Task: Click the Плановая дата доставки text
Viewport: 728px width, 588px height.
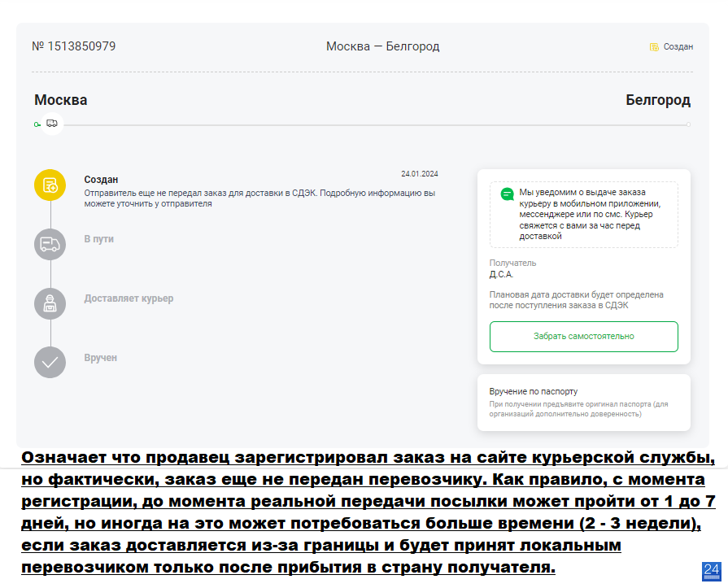Action: click(576, 300)
